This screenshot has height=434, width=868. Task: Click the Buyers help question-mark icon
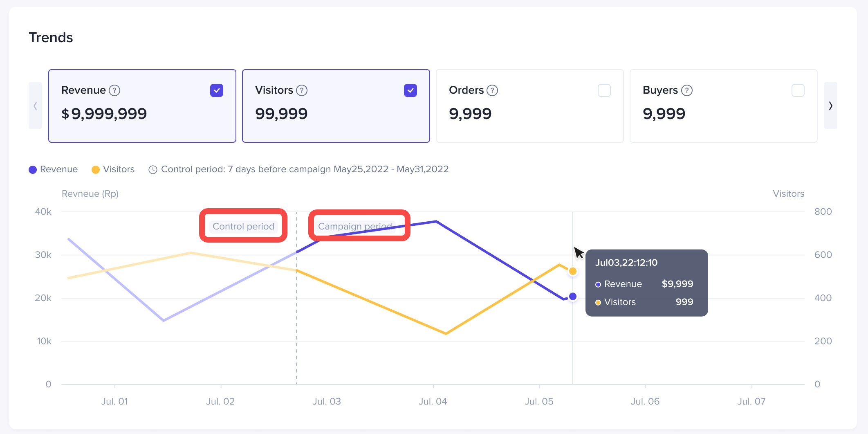687,90
